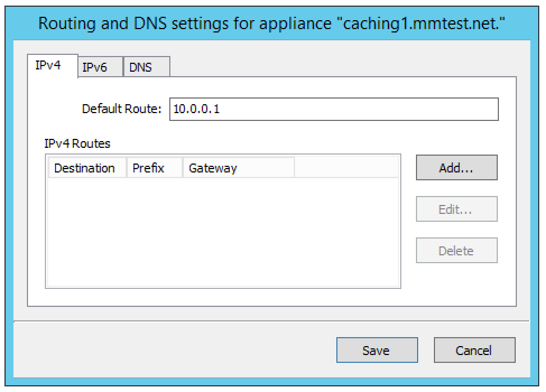Save the routing and DNS settings
Screen dimensions: 546x392
[377, 350]
